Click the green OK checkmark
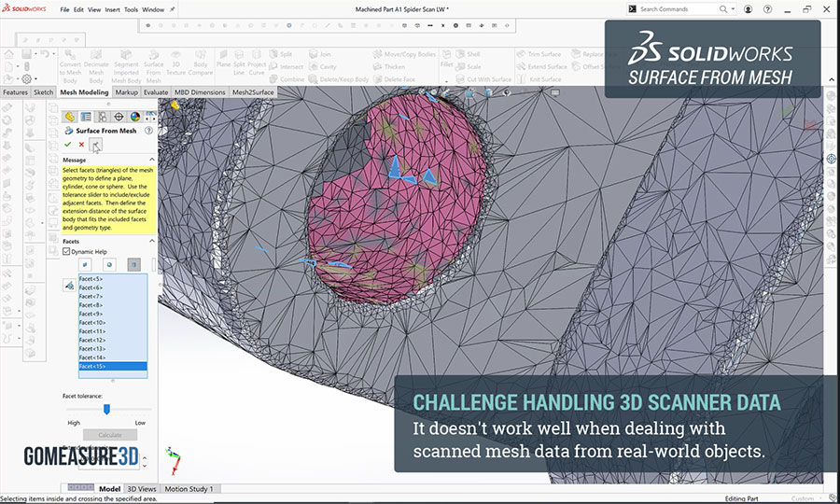840x504 pixels. (67, 145)
